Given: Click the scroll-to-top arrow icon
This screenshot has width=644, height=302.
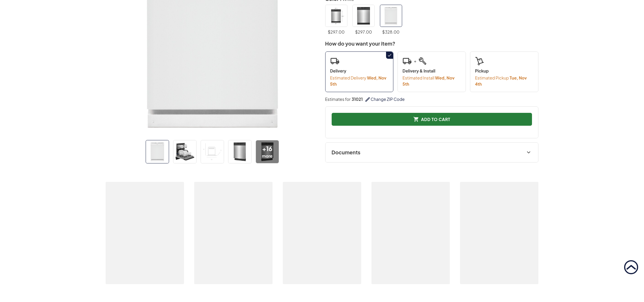Looking at the screenshot, I should click(631, 267).
